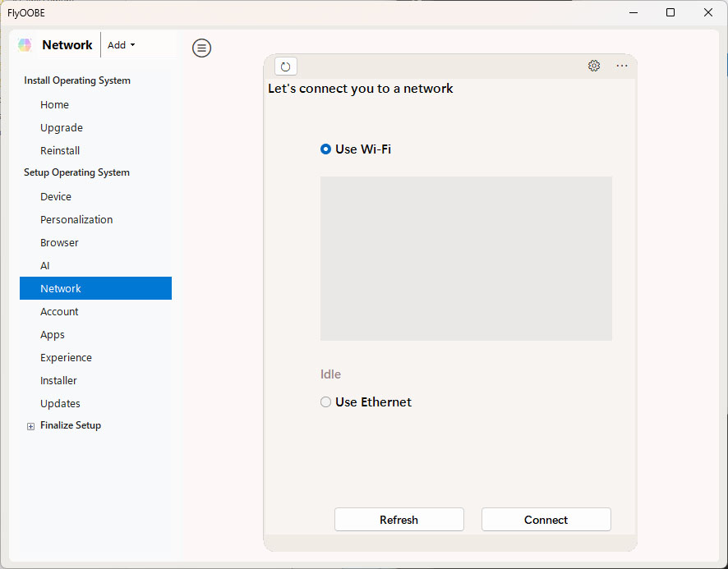Switch to the Apps section

click(53, 335)
